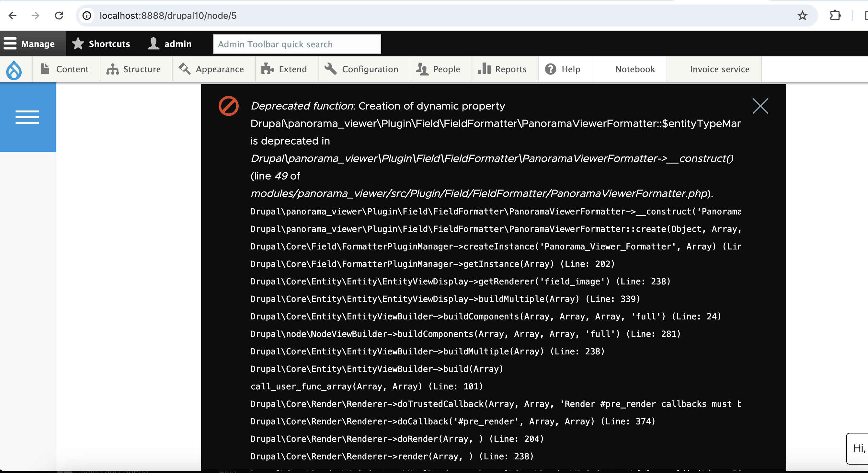Open the Shortcuts star menu
This screenshot has width=868, height=473.
pos(101,44)
